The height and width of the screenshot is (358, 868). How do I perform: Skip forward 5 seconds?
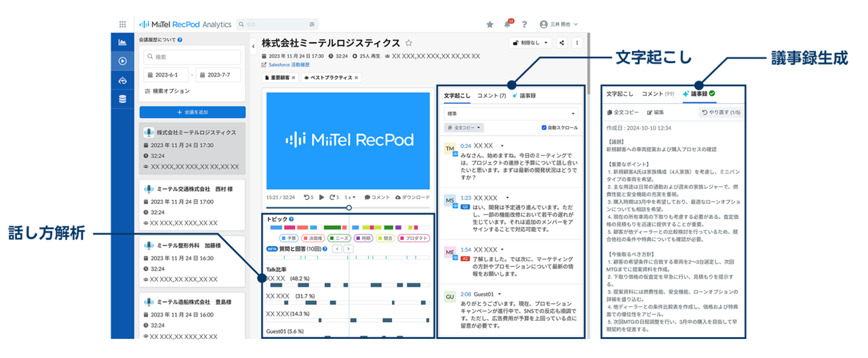click(334, 197)
